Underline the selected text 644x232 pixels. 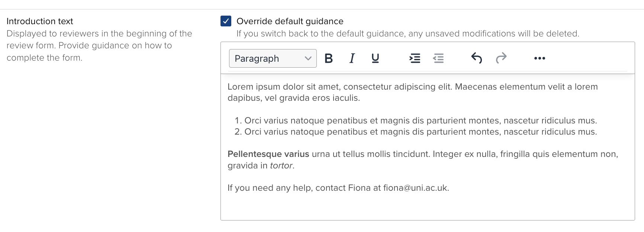tap(375, 58)
